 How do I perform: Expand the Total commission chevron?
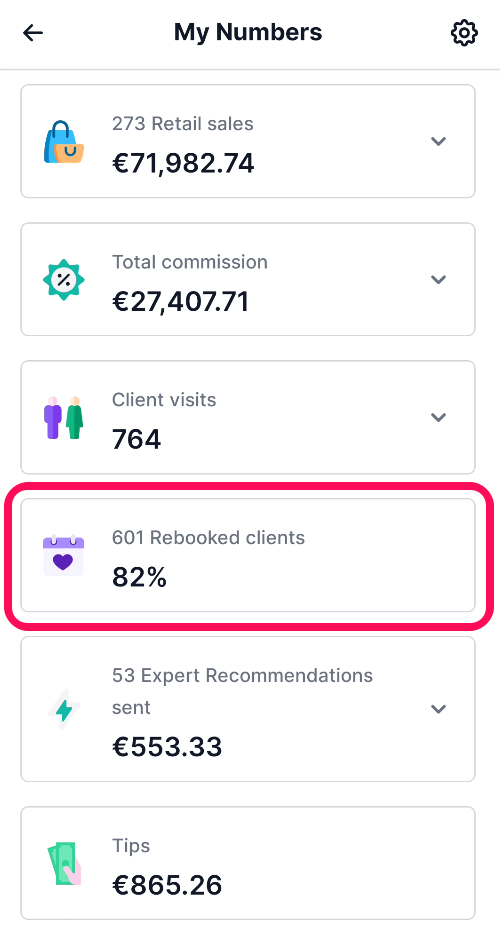click(x=439, y=280)
